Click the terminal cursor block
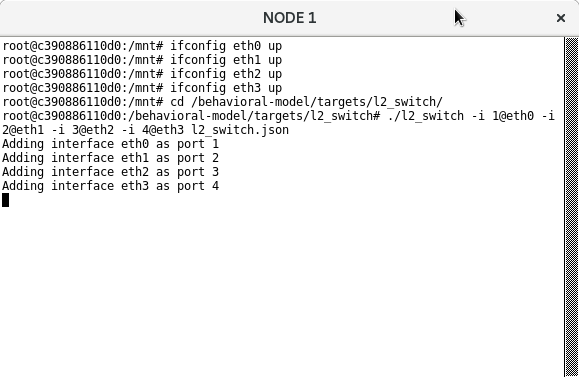This screenshot has height=377, width=579. [x=6, y=200]
